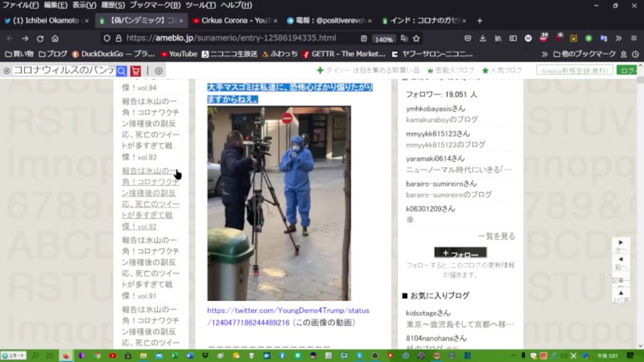Switch to the Cirkus Corona YouTube tab
This screenshot has width=644, height=362.
tap(235, 21)
